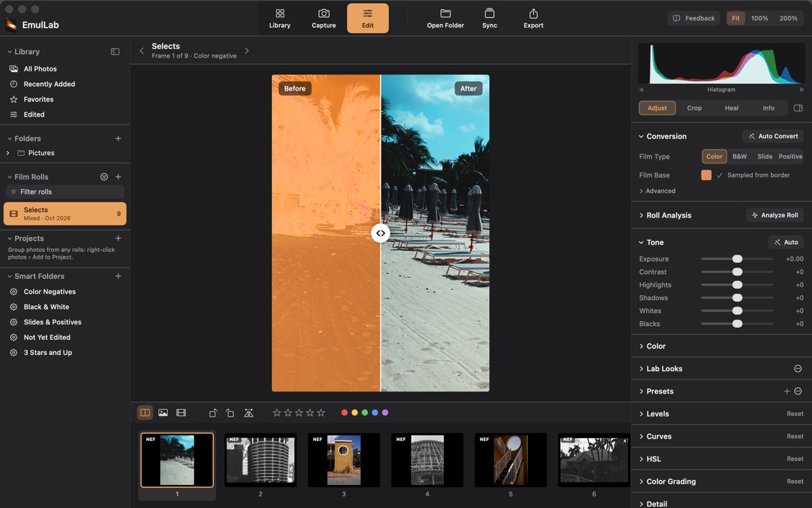Set film type to Color
Screen dimensions: 812x508
tap(715, 156)
